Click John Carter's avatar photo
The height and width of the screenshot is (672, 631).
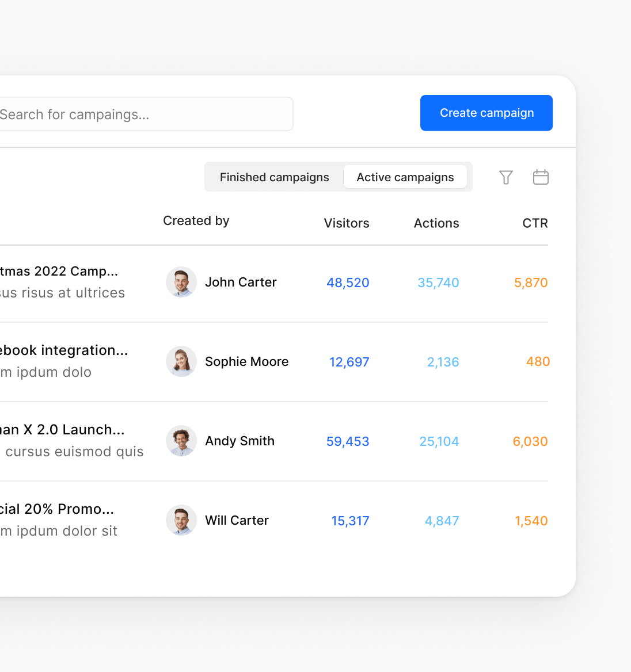(x=181, y=282)
